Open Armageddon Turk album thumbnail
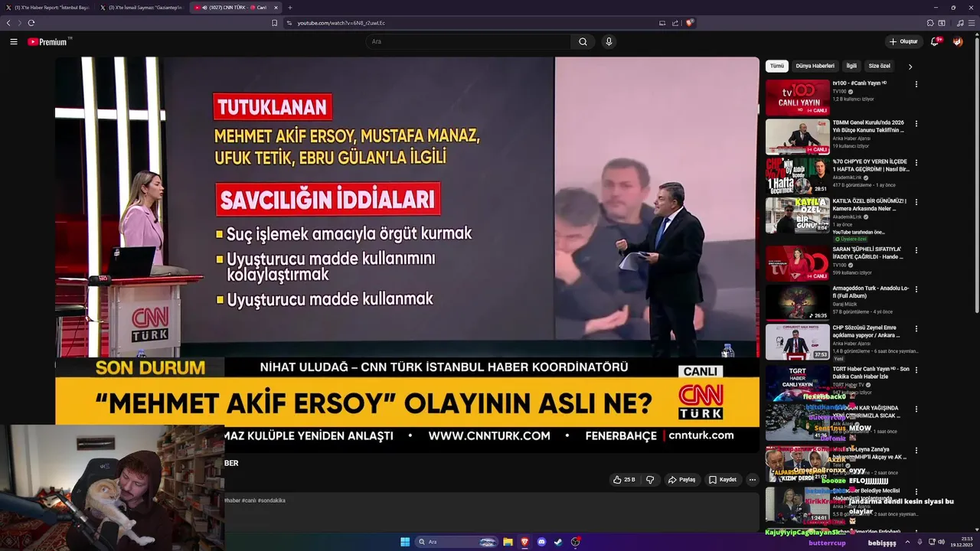Image resolution: width=980 pixels, height=551 pixels. coord(798,303)
